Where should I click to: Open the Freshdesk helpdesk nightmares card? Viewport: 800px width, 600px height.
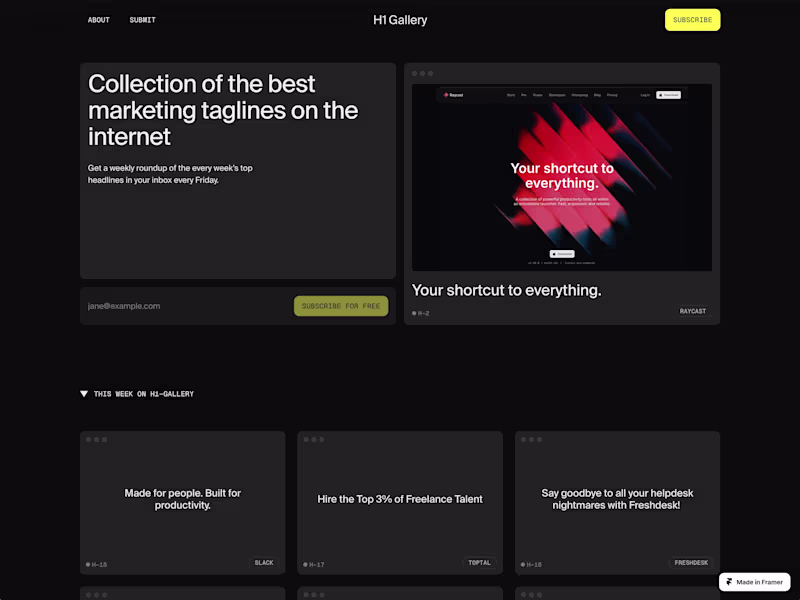pos(617,503)
